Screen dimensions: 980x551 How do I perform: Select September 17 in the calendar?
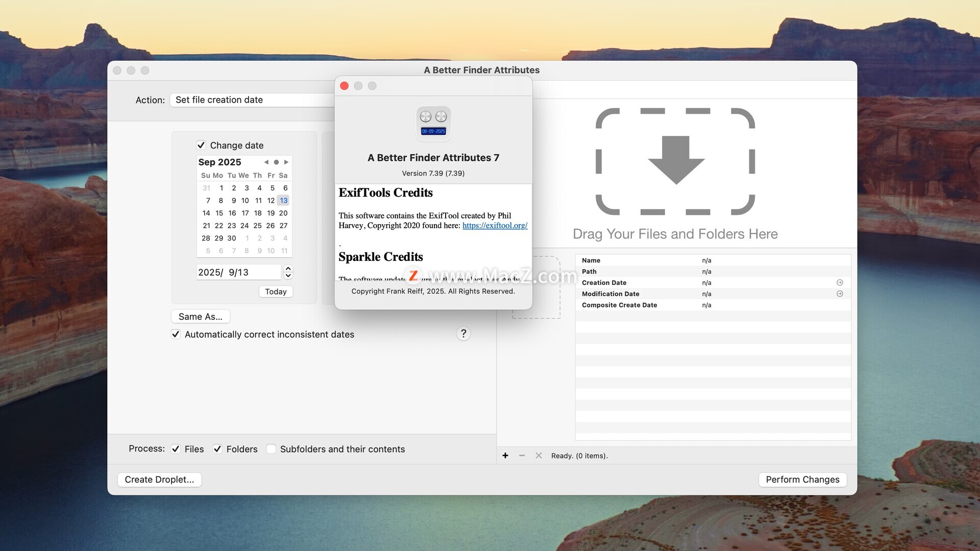245,213
